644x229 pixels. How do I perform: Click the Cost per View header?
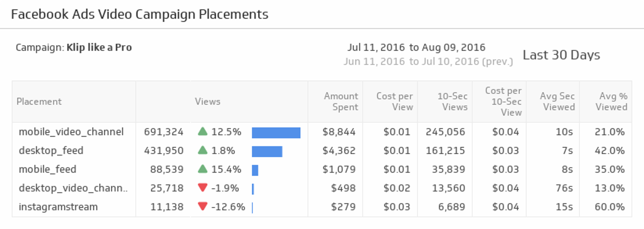click(x=394, y=102)
